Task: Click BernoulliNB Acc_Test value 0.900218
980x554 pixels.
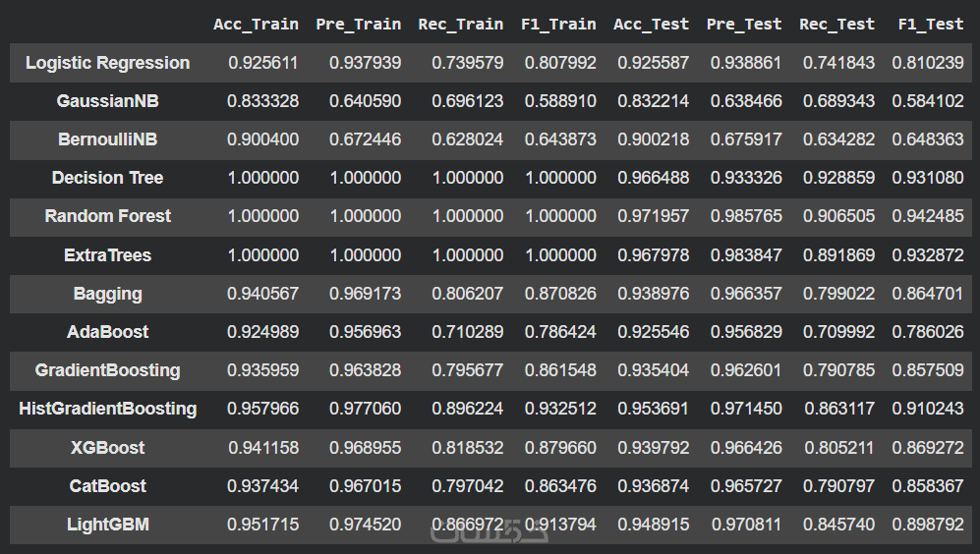Action: [653, 139]
